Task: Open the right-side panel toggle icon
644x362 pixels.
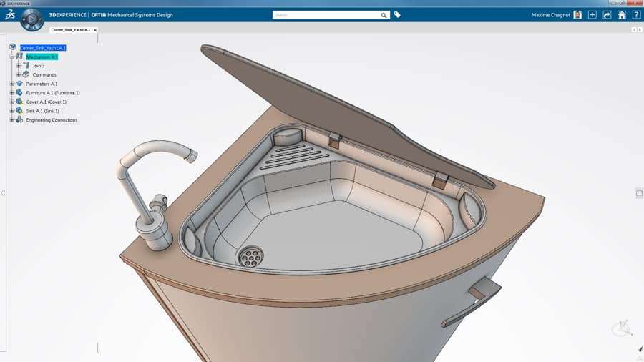Action: (640, 193)
